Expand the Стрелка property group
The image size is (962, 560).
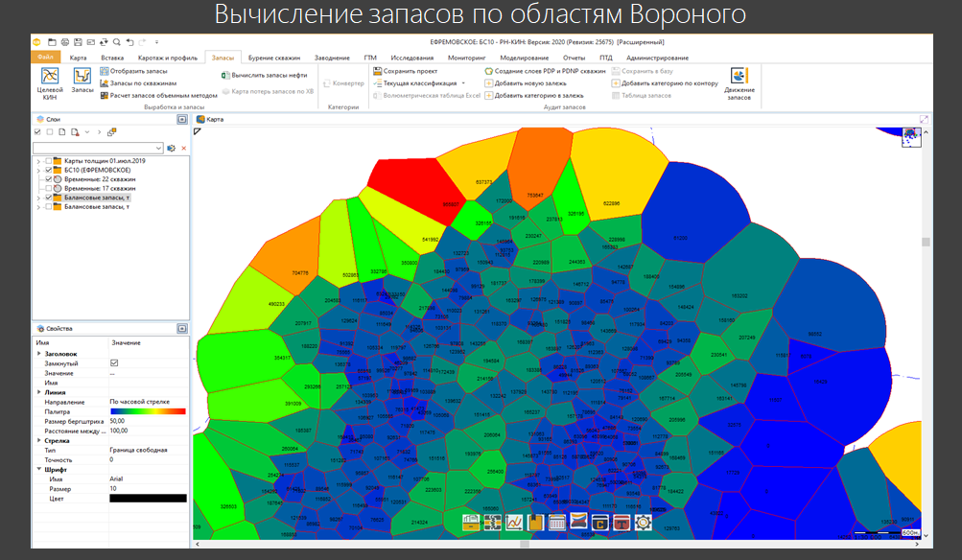coord(39,440)
